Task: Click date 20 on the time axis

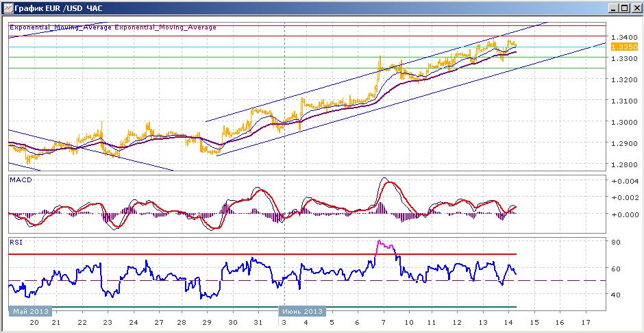Action: [x=34, y=322]
